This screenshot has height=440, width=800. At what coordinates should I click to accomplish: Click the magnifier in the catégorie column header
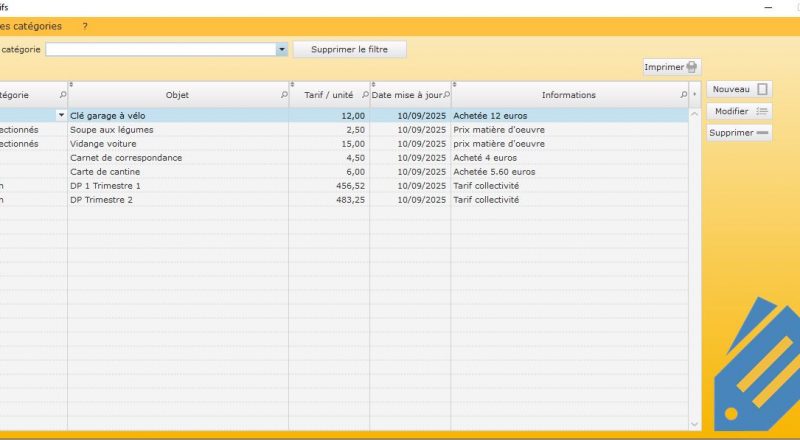click(62, 95)
